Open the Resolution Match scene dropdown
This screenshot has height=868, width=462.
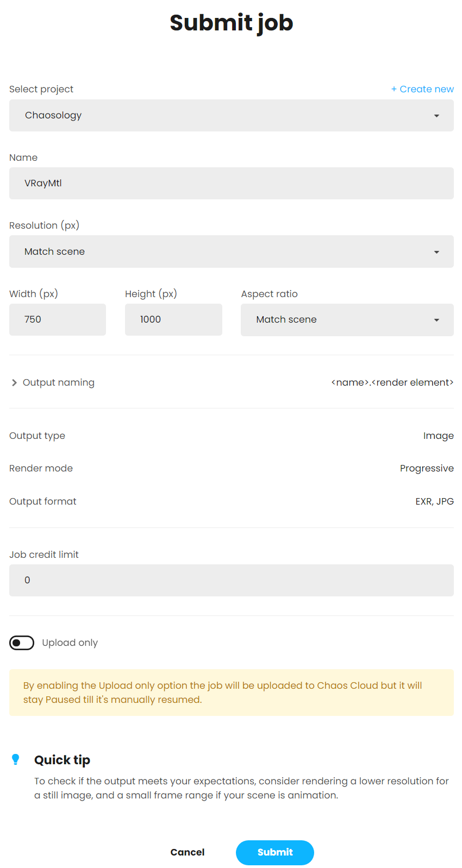231,251
